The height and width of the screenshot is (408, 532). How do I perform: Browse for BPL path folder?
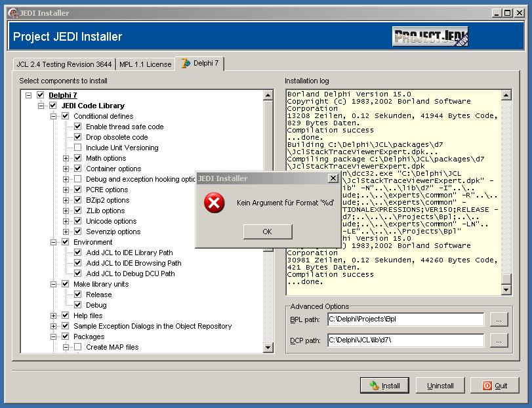point(499,319)
